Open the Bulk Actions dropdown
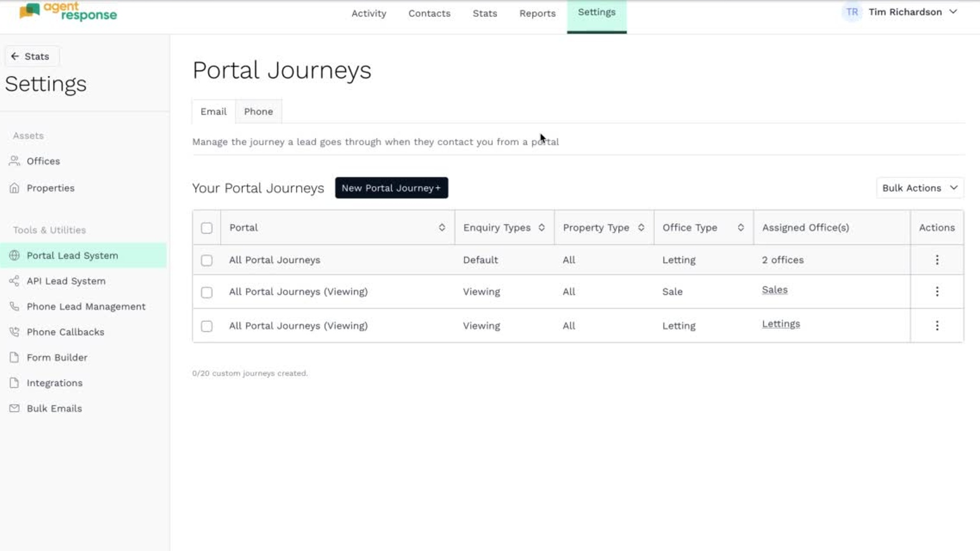This screenshot has height=551, width=980. point(920,188)
